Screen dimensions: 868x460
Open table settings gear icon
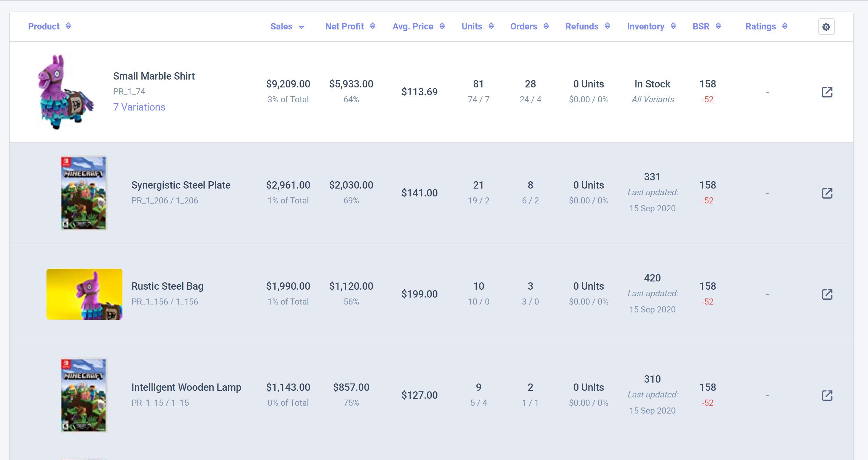coord(826,27)
